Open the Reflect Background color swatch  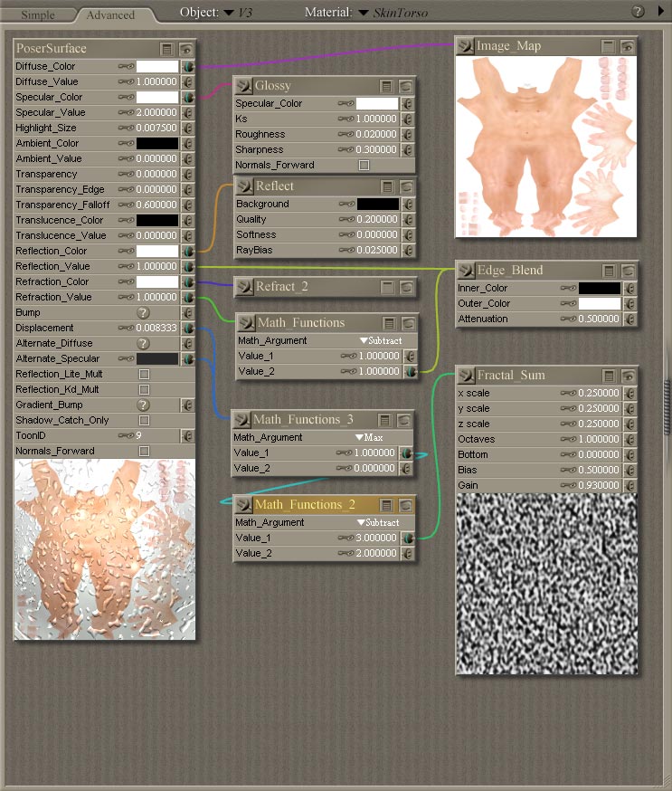tap(377, 205)
